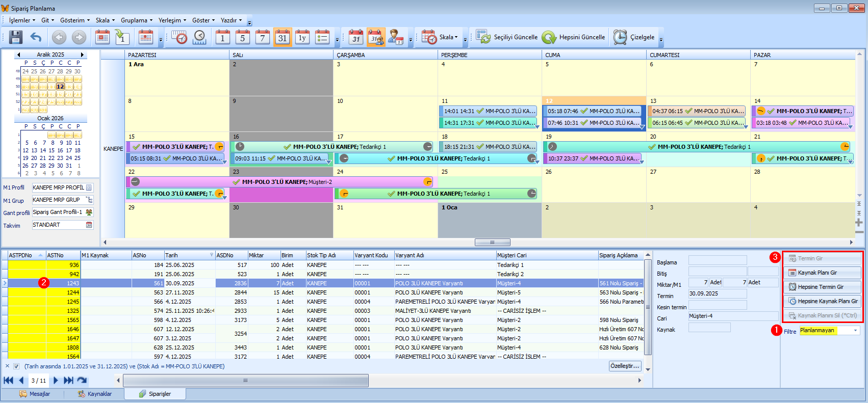868x403 pixels.
Task: Remove grid filter with X button
Action: [x=7, y=366]
